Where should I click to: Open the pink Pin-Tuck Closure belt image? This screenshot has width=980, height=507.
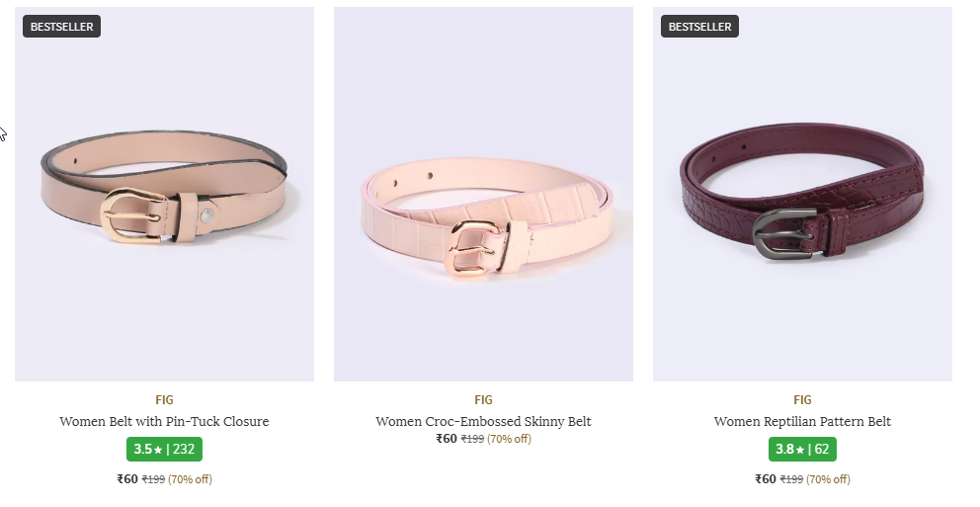(164, 194)
